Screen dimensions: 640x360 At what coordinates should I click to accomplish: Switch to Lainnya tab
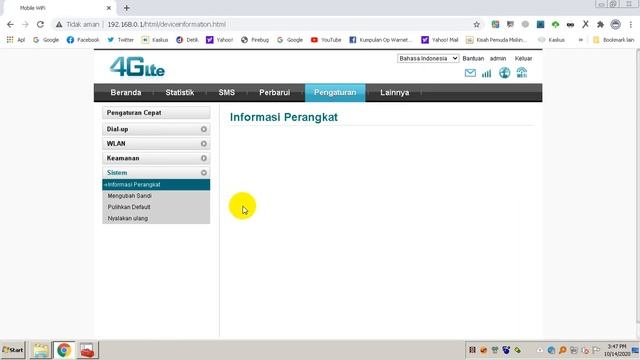394,93
